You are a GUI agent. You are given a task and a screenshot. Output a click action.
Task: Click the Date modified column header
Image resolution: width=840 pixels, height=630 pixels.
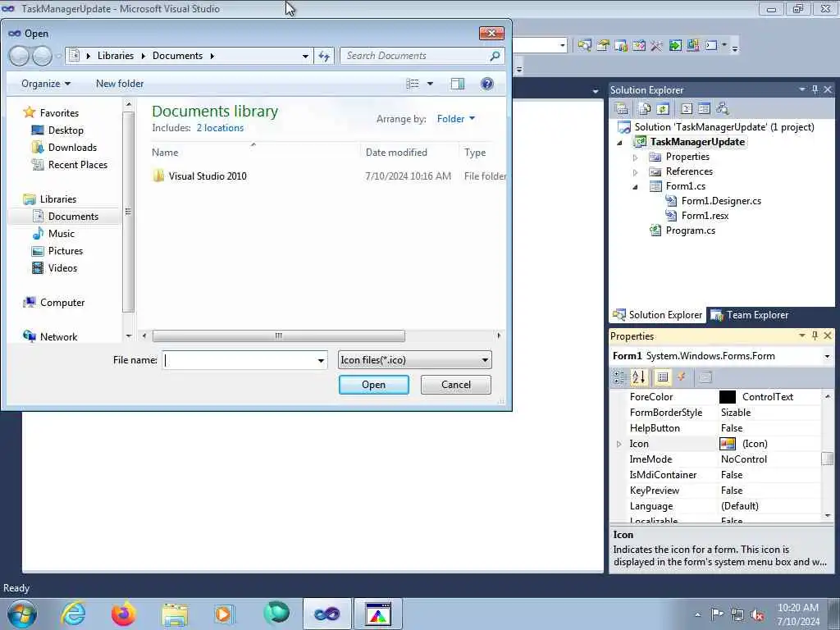point(410,153)
